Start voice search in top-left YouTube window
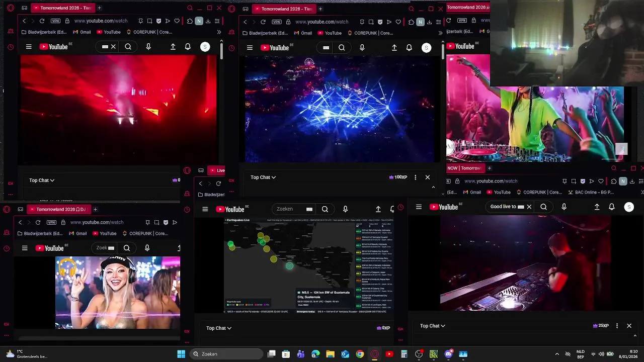 148,47
